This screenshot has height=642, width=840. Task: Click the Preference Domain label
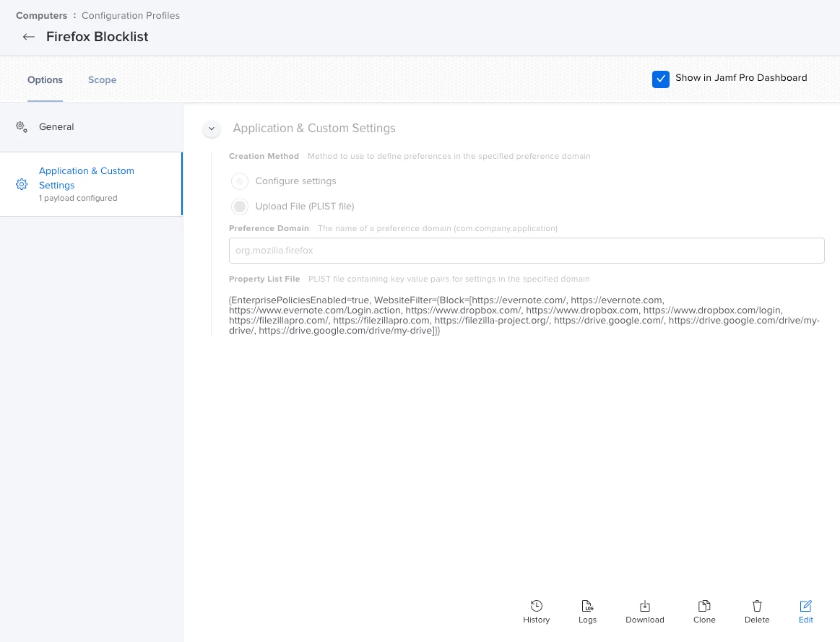pyautogui.click(x=269, y=229)
